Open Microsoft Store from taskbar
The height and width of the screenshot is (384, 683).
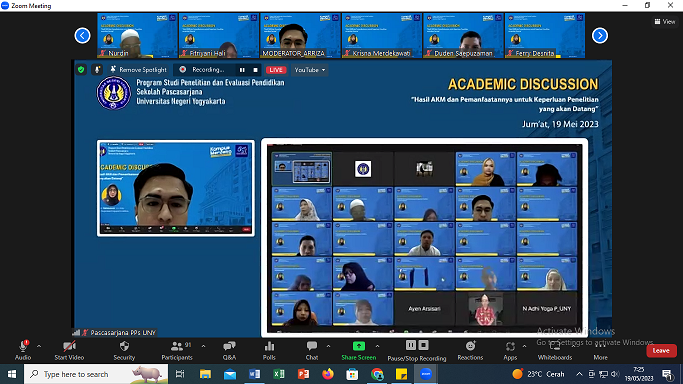pos(352,374)
